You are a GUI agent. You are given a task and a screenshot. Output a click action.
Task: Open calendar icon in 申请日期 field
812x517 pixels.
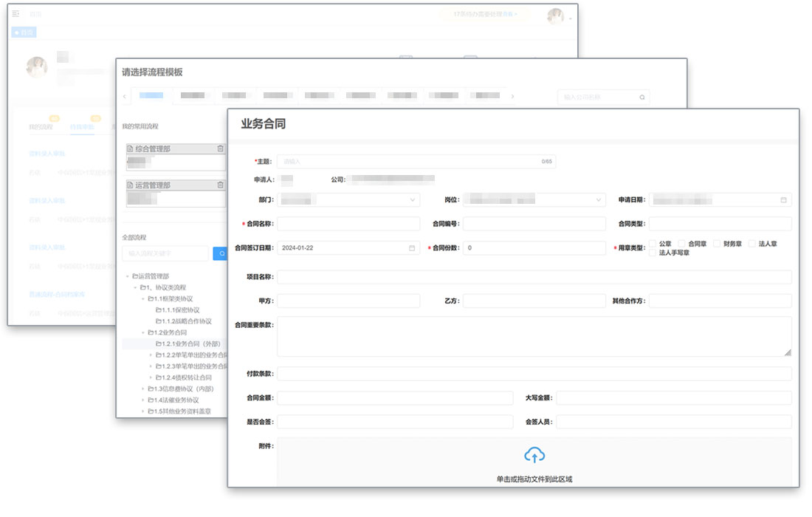[x=783, y=200]
